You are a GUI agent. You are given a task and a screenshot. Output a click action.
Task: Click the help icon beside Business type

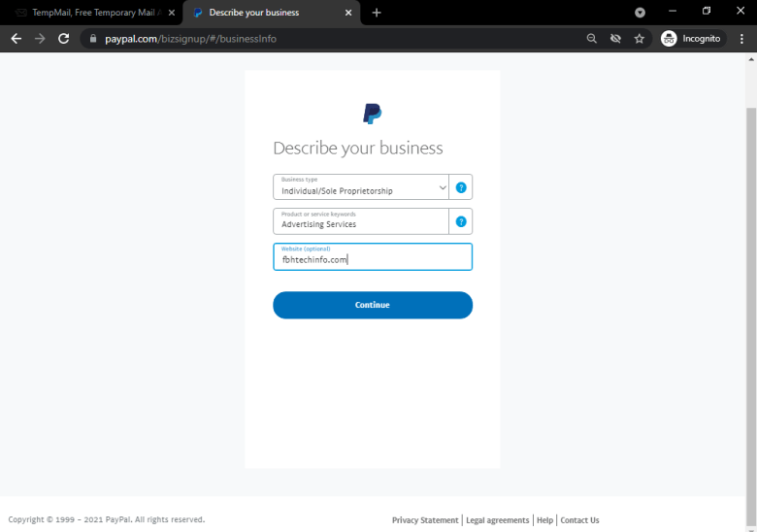click(461, 187)
